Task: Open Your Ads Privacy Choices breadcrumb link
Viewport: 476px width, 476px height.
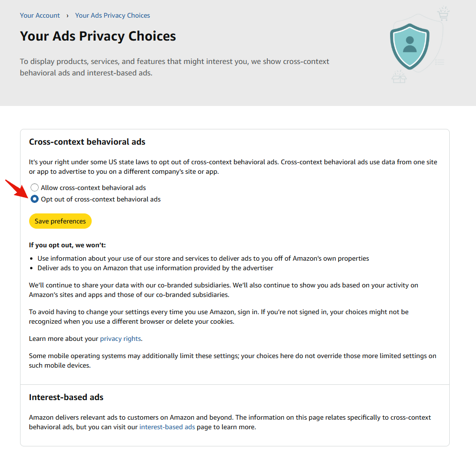Action: click(x=113, y=15)
